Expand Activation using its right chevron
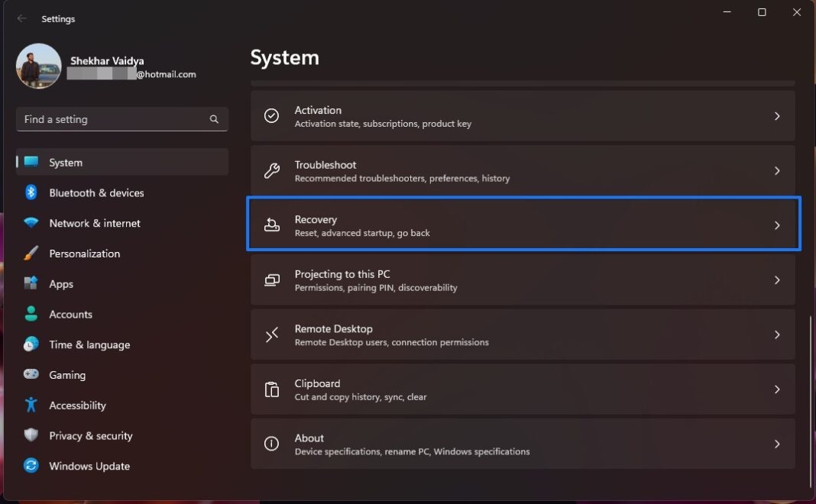 point(777,116)
